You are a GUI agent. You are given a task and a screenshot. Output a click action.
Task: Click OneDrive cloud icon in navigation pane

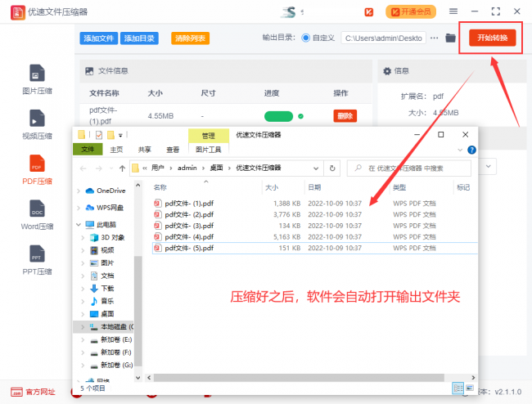pyautogui.click(x=89, y=191)
